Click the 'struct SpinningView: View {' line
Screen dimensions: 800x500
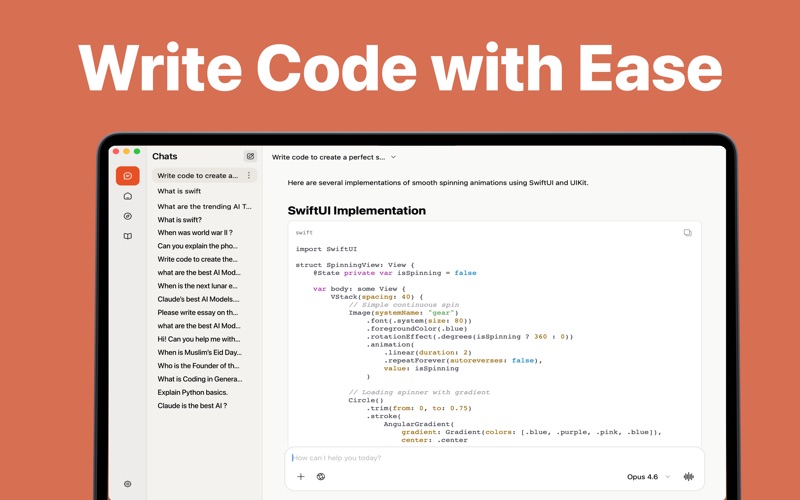(355, 265)
